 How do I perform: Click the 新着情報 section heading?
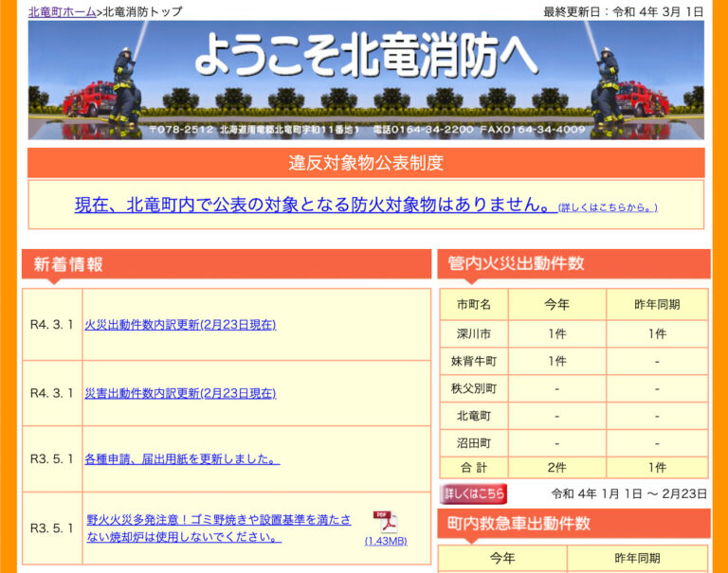point(68,265)
